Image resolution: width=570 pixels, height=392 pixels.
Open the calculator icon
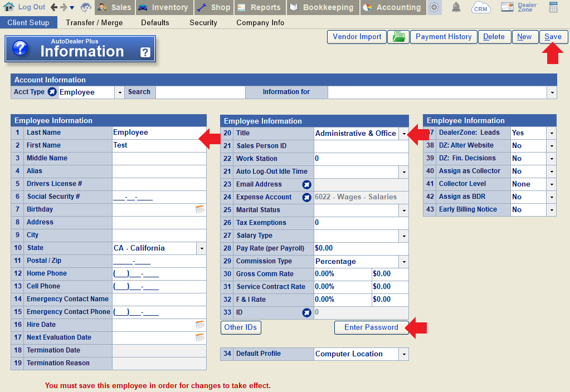[553, 7]
